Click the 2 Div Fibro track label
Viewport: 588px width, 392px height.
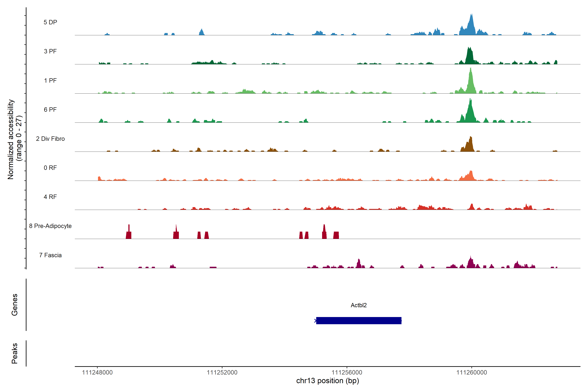click(50, 139)
